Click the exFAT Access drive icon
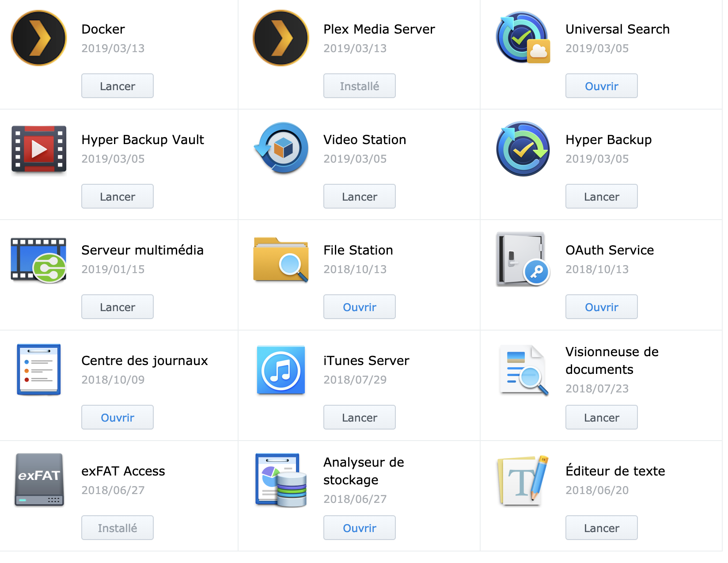The image size is (728, 563). click(39, 480)
